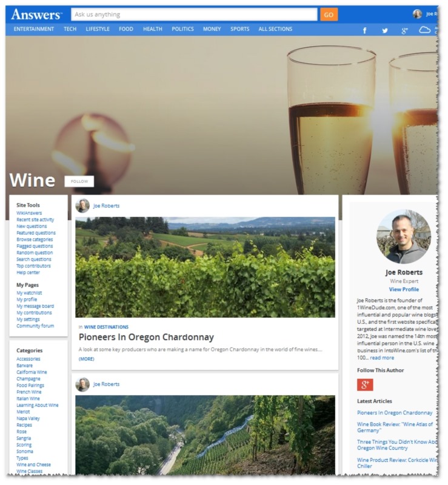
Task: Open the user avatar in top bar
Action: point(417,14)
